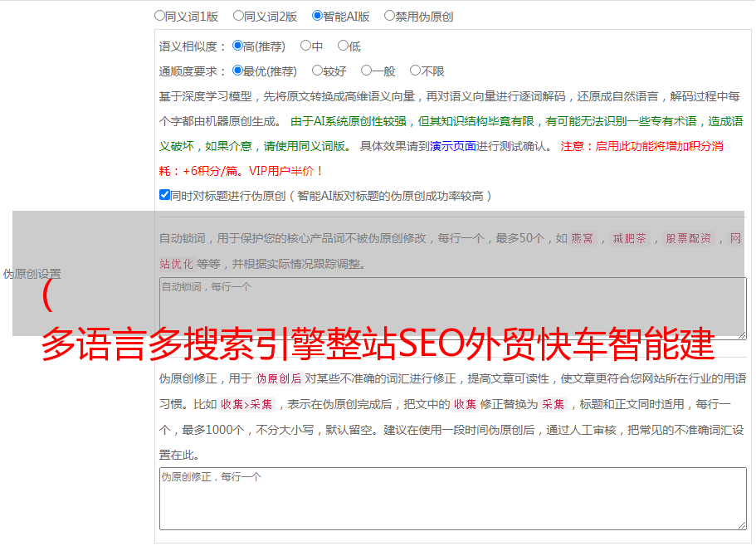756x546 pixels.
Task: Set 语义相似度 to 高(推荐)
Action: click(237, 46)
